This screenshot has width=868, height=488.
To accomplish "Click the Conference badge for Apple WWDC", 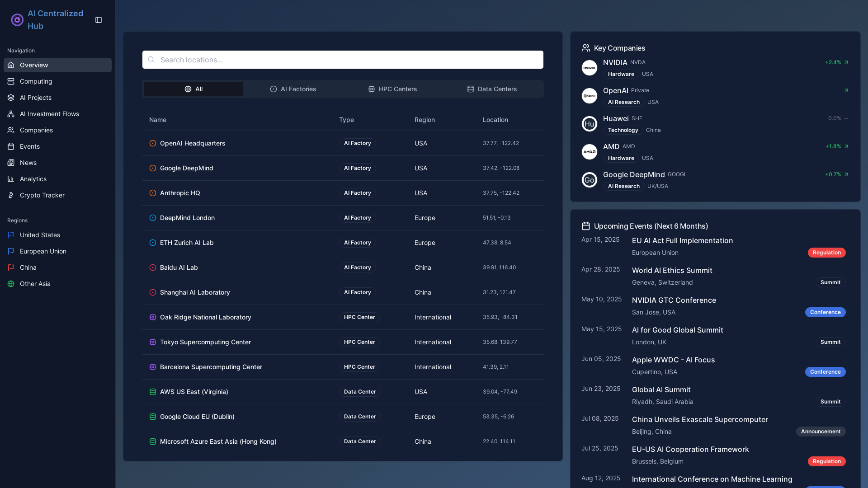I will (825, 372).
